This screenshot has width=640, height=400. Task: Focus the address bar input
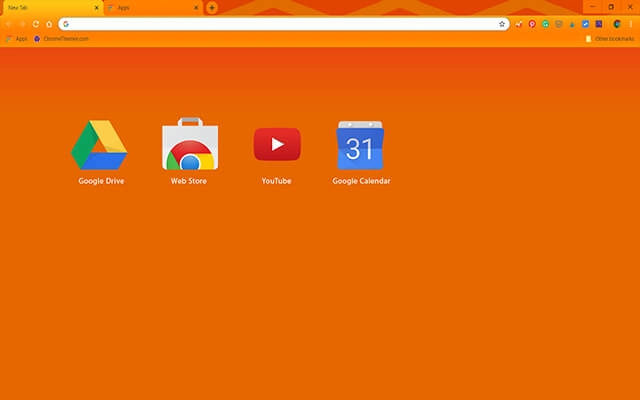pyautogui.click(x=284, y=24)
